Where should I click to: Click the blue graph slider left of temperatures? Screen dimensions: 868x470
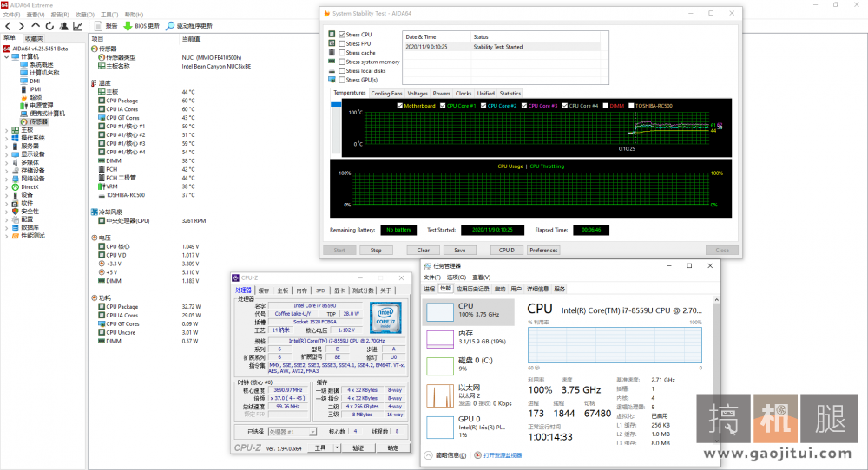(335, 105)
